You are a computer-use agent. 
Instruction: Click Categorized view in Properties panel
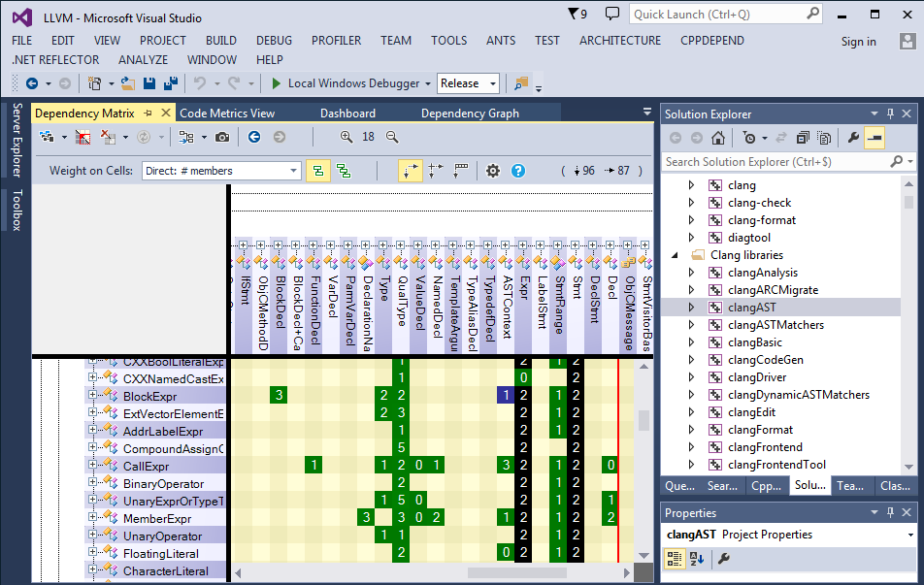pyautogui.click(x=675, y=559)
